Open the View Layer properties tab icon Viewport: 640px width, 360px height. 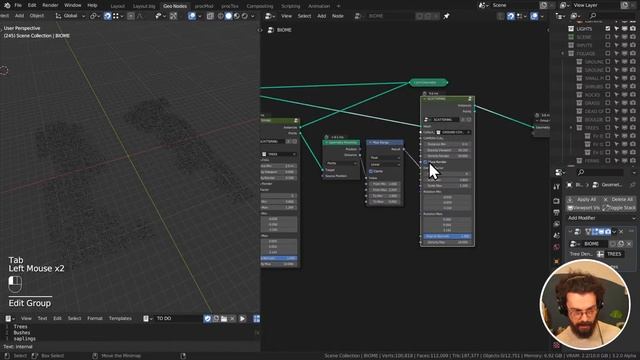tap(557, 224)
